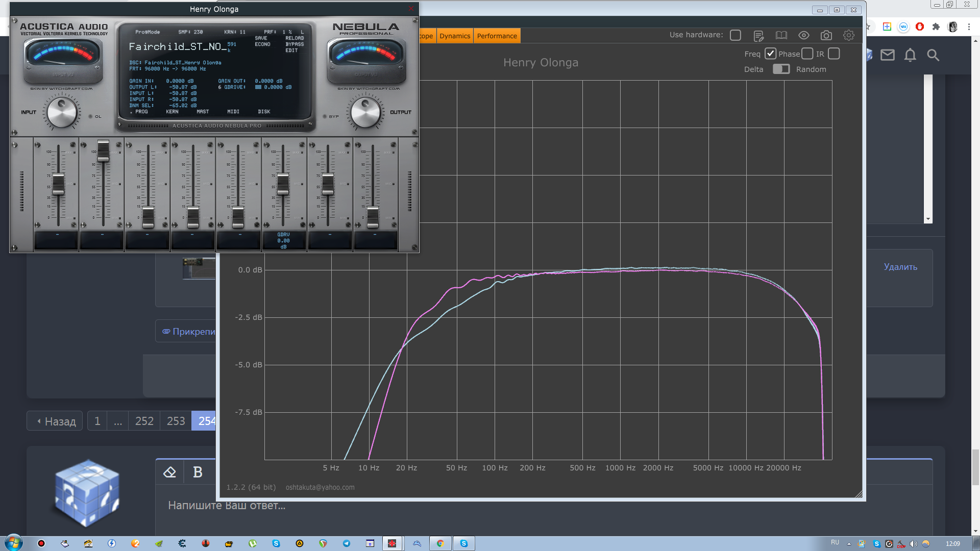The image size is (980, 551).
Task: Go to forum page 253
Action: point(176,421)
